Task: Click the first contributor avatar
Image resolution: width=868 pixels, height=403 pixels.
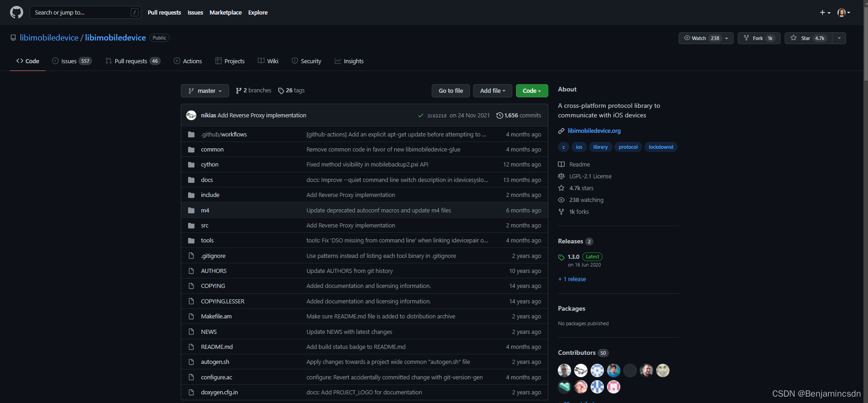Action: tap(564, 371)
